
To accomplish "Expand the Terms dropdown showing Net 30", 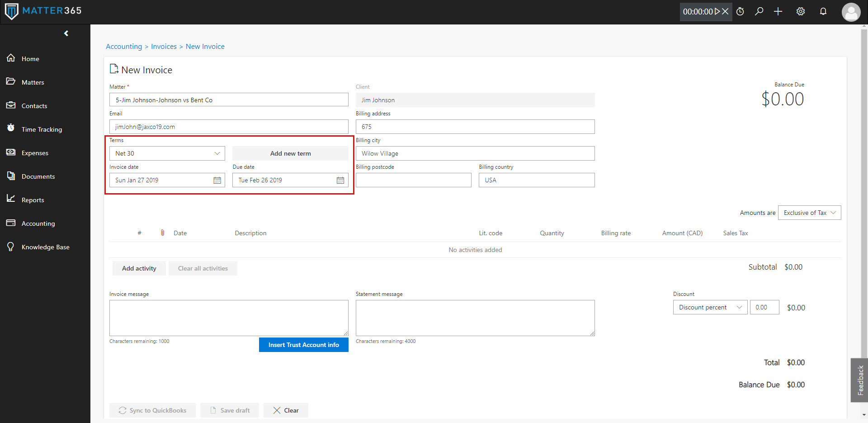I will point(167,153).
